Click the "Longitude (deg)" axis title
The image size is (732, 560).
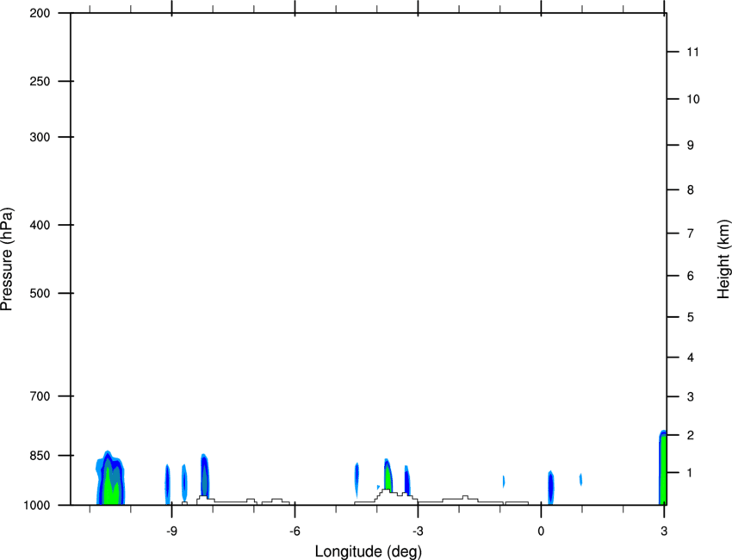click(x=369, y=551)
